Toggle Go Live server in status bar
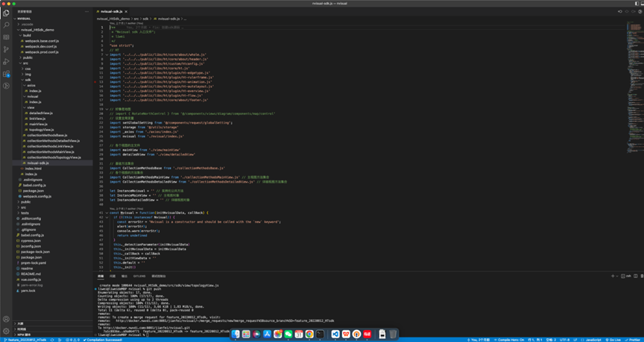The image size is (644, 342). point(613,340)
